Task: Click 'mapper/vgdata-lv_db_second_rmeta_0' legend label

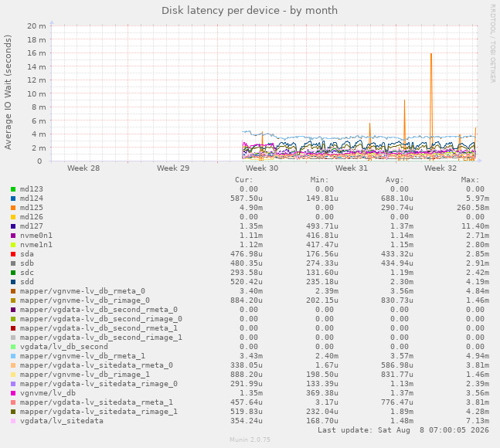Action: [x=99, y=310]
